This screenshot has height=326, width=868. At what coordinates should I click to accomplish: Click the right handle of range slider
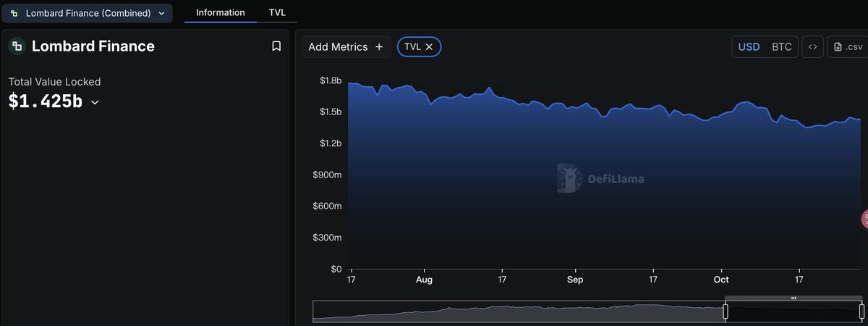click(x=861, y=312)
